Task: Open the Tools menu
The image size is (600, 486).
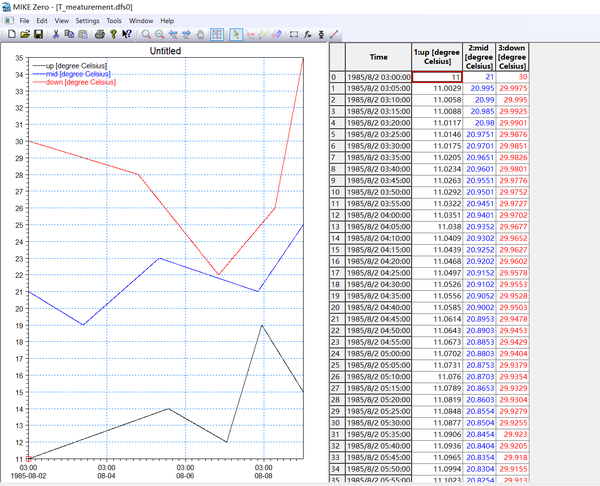Action: click(115, 20)
